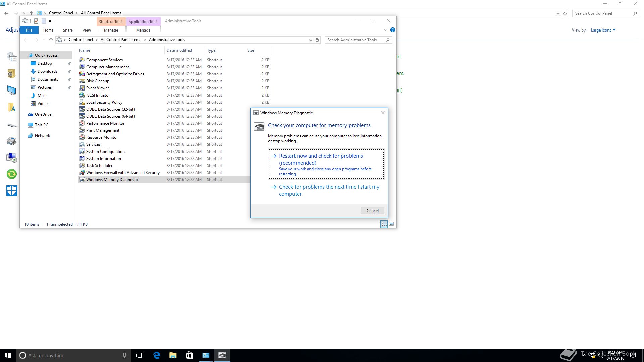The height and width of the screenshot is (362, 644).
Task: Select the Application Tools contextual tab
Action: click(x=143, y=21)
